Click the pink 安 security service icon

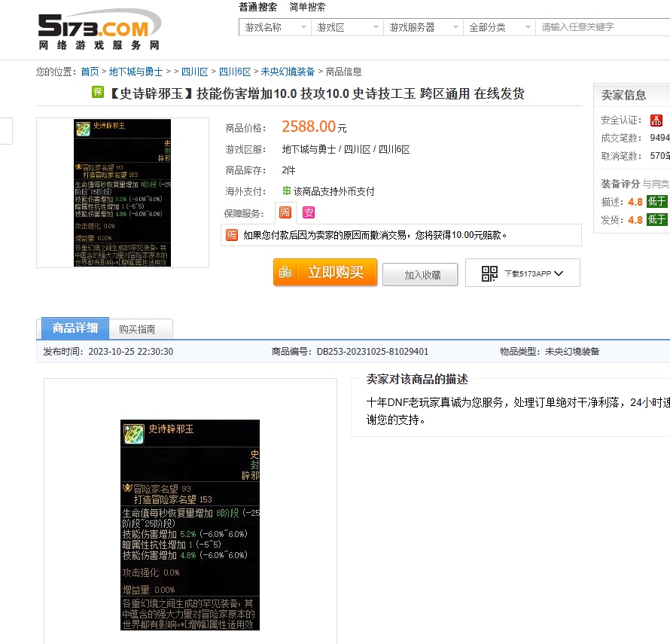pos(309,212)
